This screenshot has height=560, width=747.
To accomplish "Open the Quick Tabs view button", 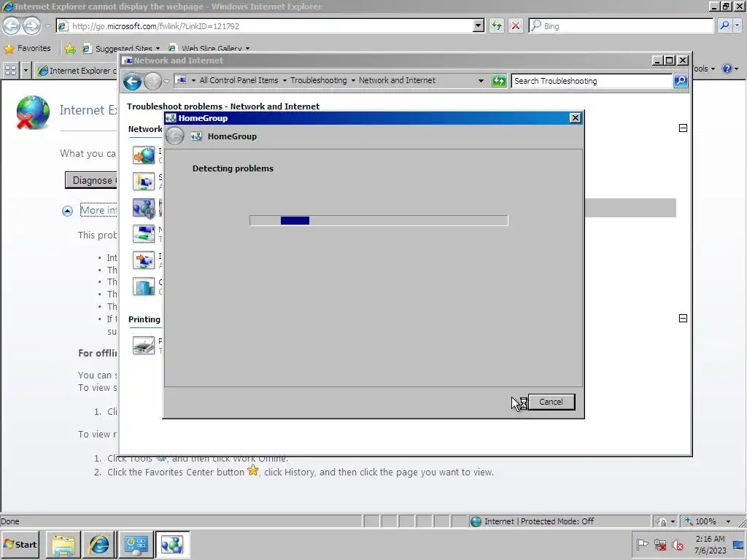I will point(10,71).
